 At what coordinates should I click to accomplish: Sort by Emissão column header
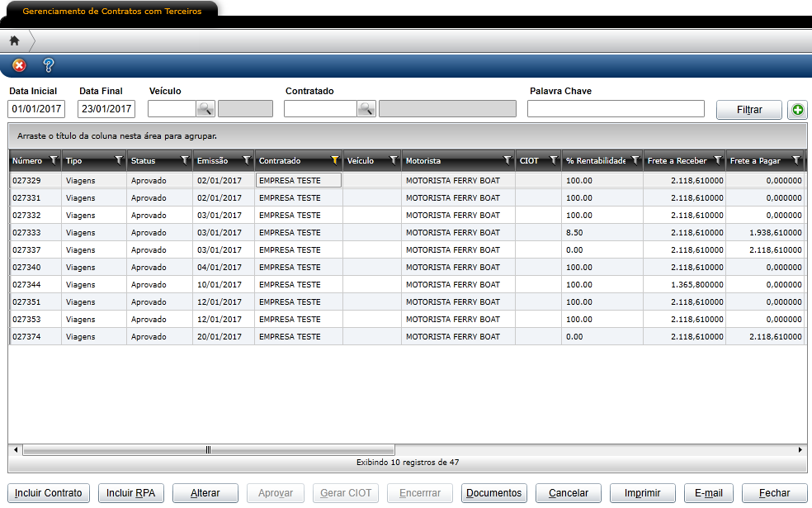[212, 161]
